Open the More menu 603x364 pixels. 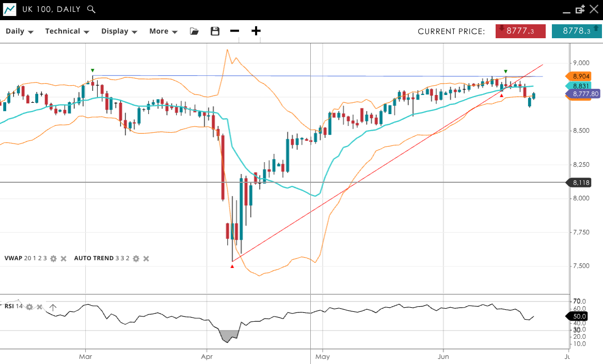(x=163, y=31)
